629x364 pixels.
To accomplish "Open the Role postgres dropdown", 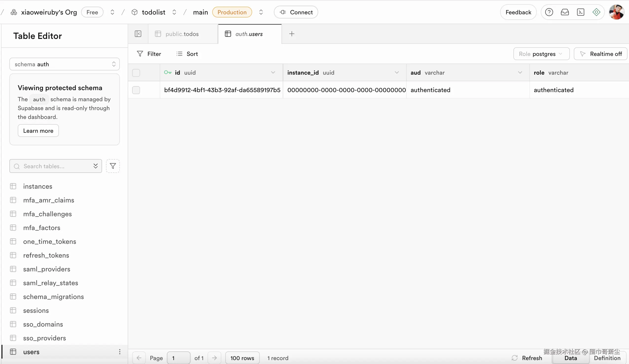I will [x=541, y=54].
